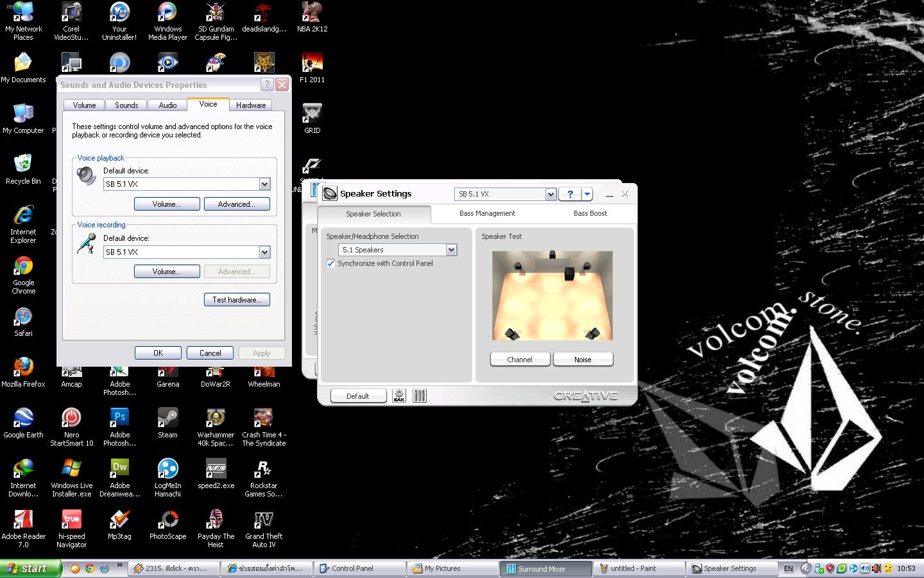Expand the 5.1 Speakers dropdown
Screen dimensions: 924x578
click(x=451, y=250)
